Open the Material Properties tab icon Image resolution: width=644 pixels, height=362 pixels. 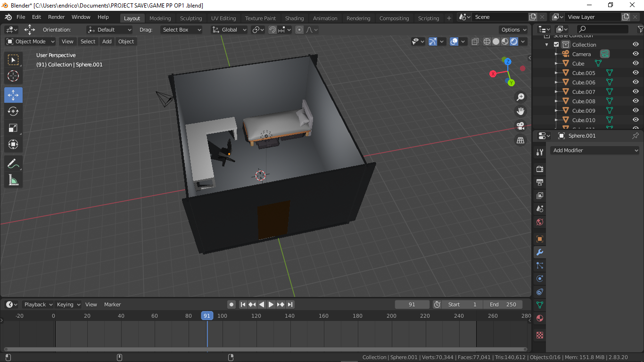coord(540,318)
